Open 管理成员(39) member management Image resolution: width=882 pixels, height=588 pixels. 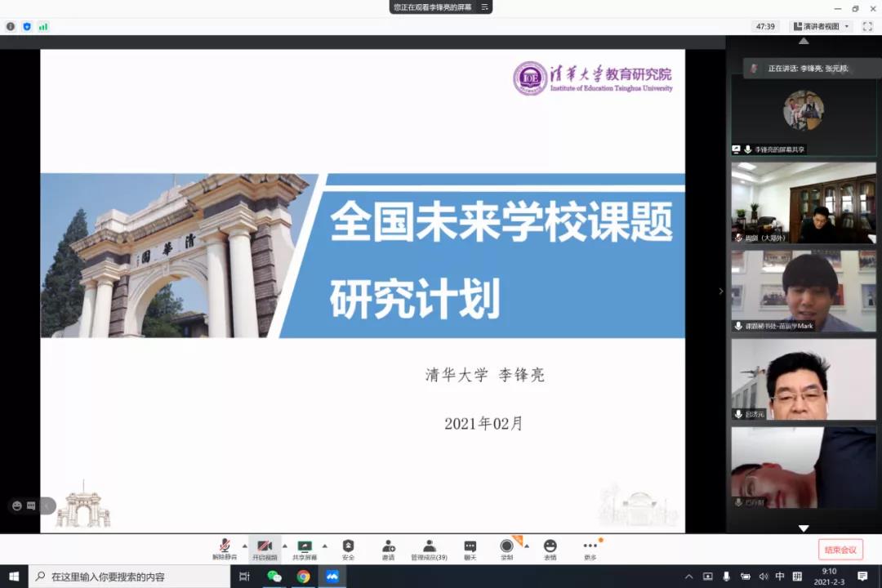click(x=430, y=549)
